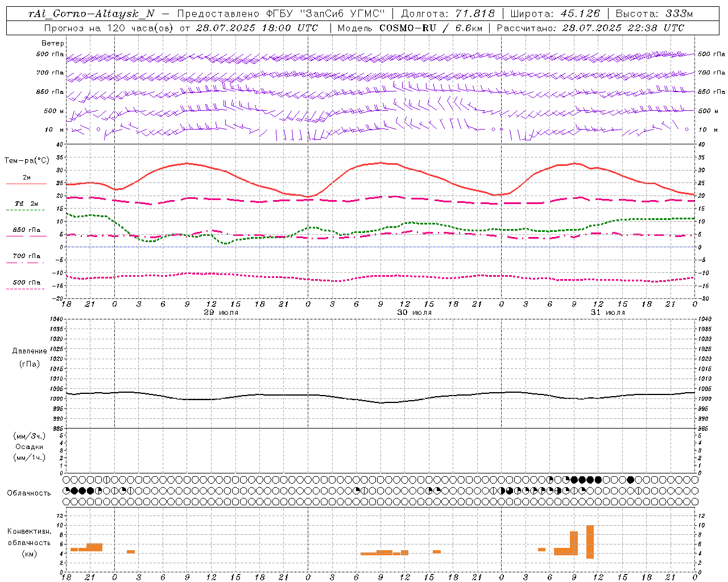Click the Конвективн. label
Viewport: 728px width, 582px height.
click(30, 531)
